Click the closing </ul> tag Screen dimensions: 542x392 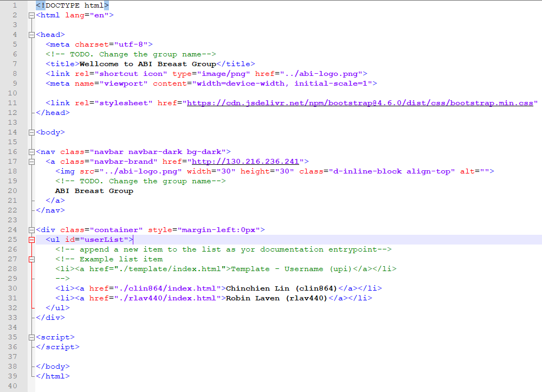(58, 307)
